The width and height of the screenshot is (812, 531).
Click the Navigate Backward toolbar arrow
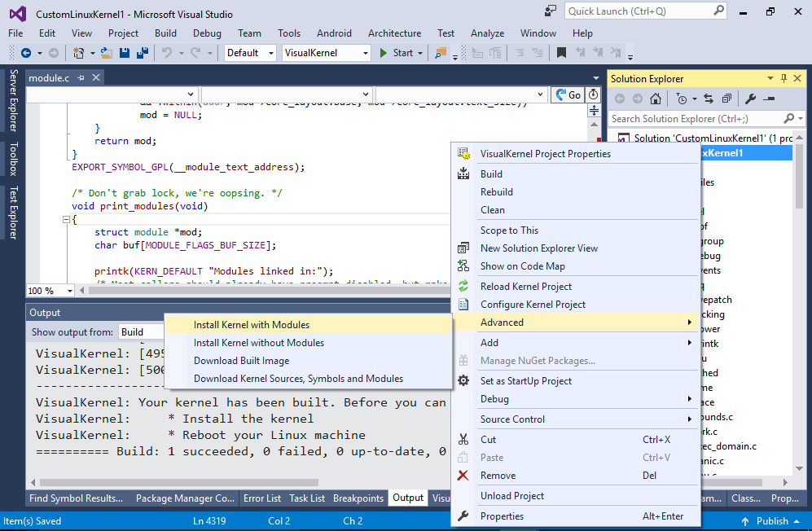coord(26,53)
